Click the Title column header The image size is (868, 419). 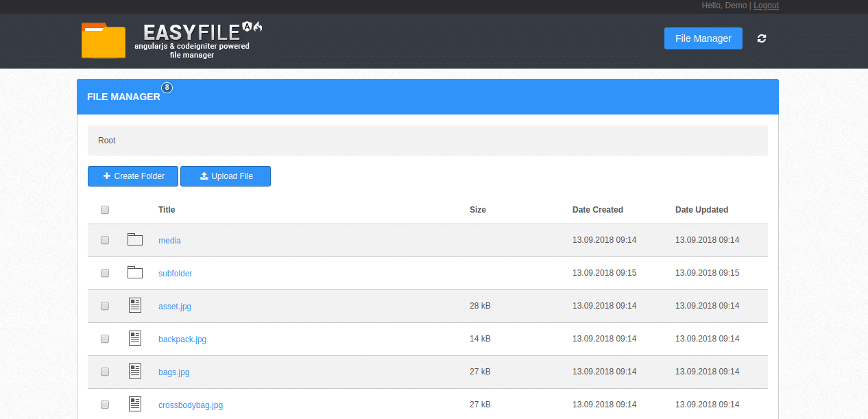[167, 210]
